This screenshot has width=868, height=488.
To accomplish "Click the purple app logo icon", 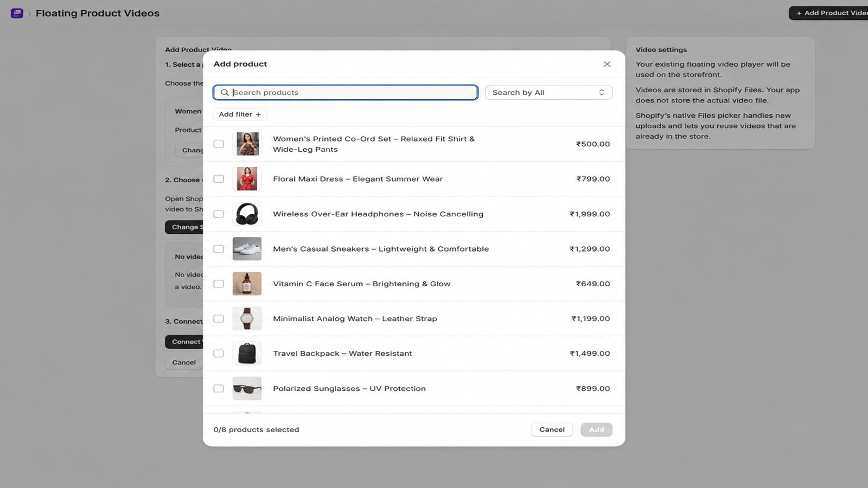I will click(17, 13).
